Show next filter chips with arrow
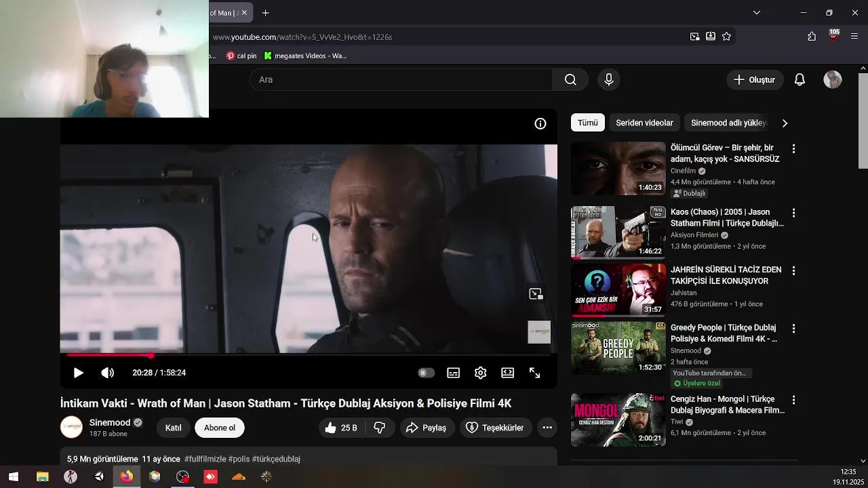868x488 pixels. click(785, 123)
